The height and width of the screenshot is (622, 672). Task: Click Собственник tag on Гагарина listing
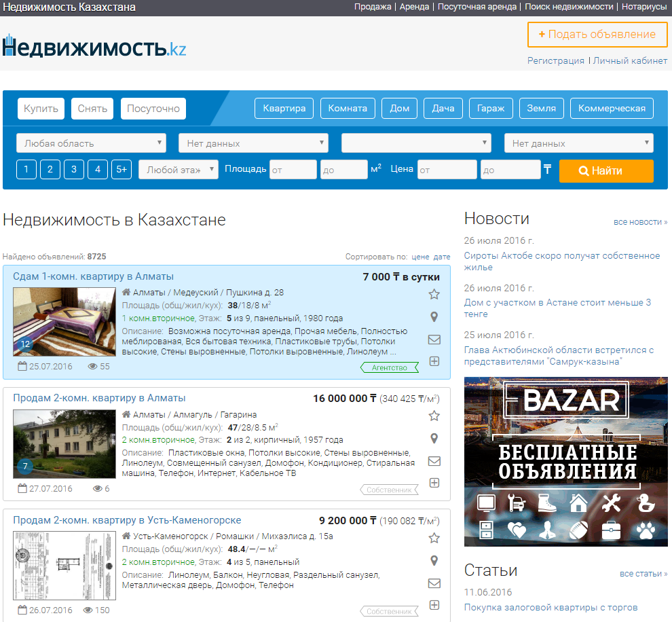[390, 490]
